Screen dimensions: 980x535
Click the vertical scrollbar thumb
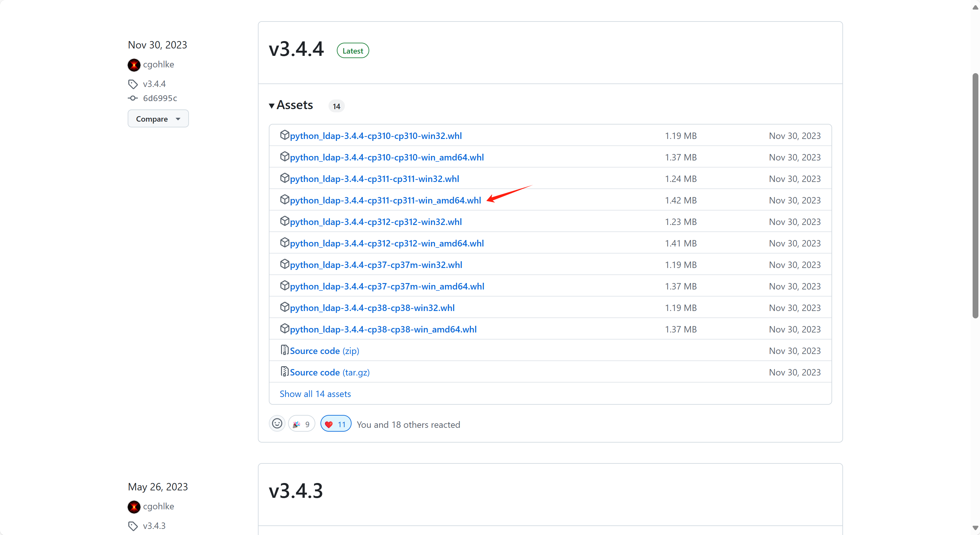tap(975, 195)
